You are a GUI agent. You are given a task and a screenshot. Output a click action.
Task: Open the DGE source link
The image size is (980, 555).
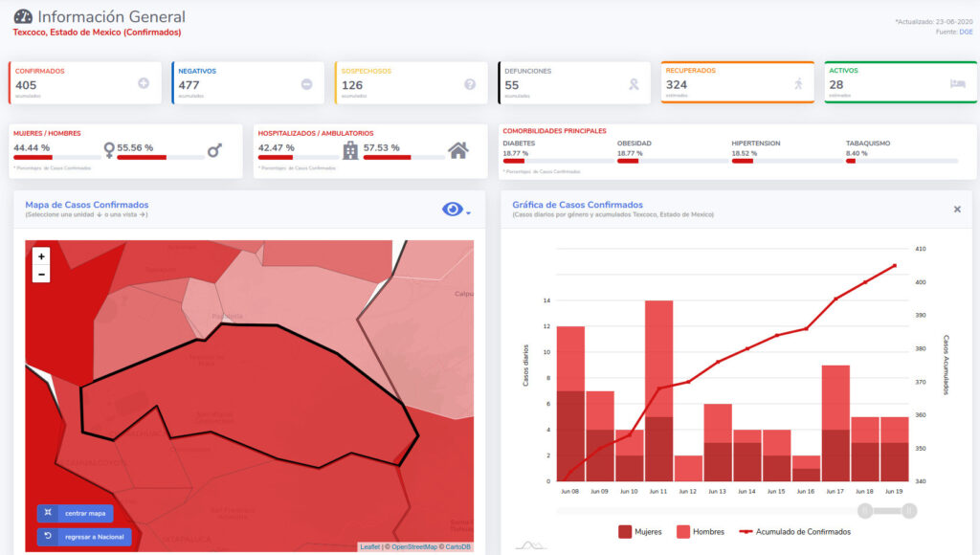tap(966, 32)
